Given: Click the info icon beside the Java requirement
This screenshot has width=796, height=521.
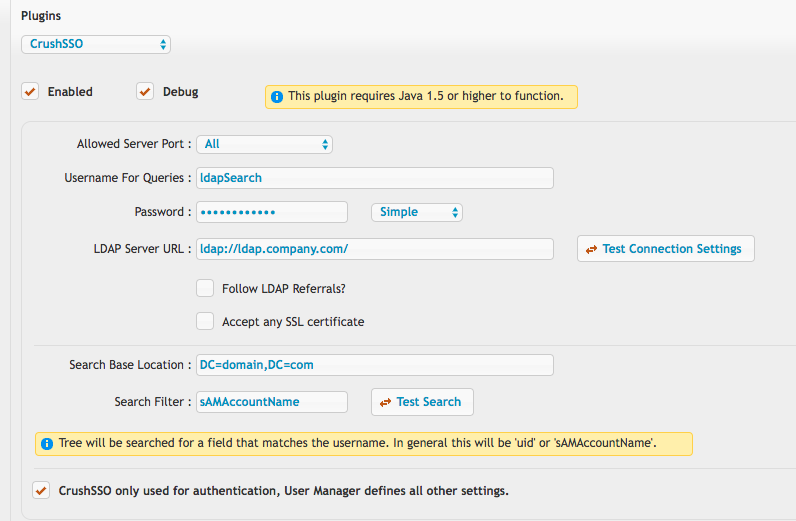Looking at the screenshot, I should (277, 96).
